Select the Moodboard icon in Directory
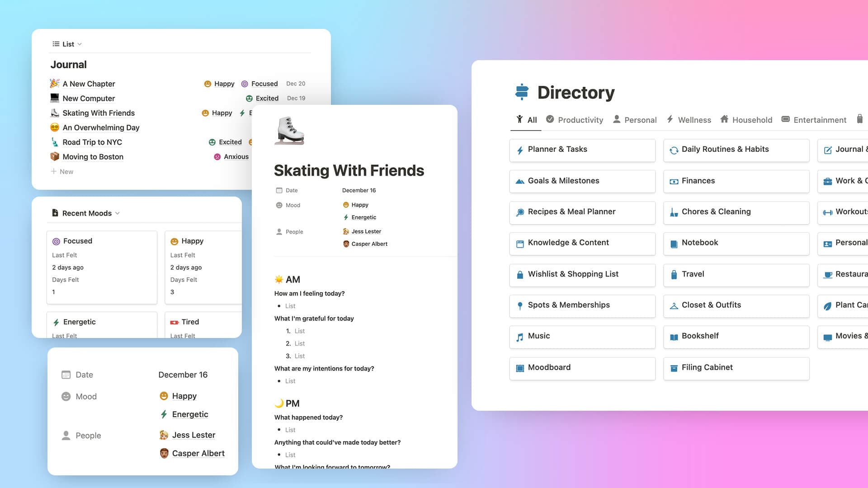 [520, 367]
